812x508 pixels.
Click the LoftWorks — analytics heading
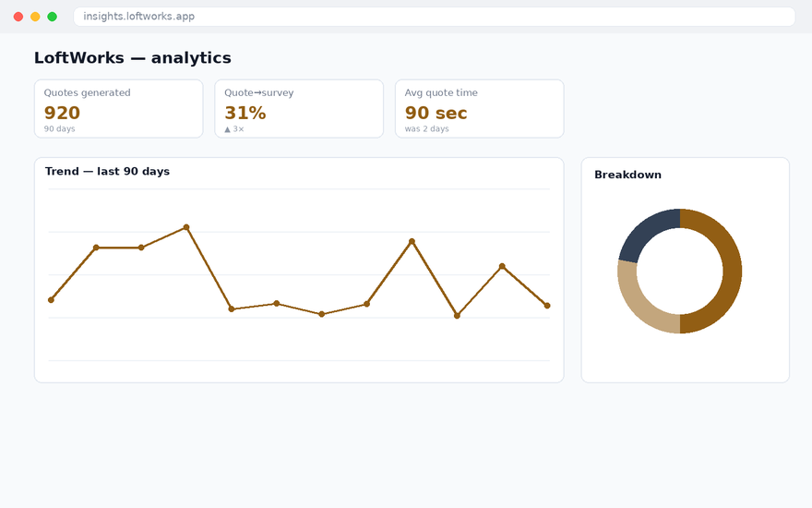(x=133, y=57)
